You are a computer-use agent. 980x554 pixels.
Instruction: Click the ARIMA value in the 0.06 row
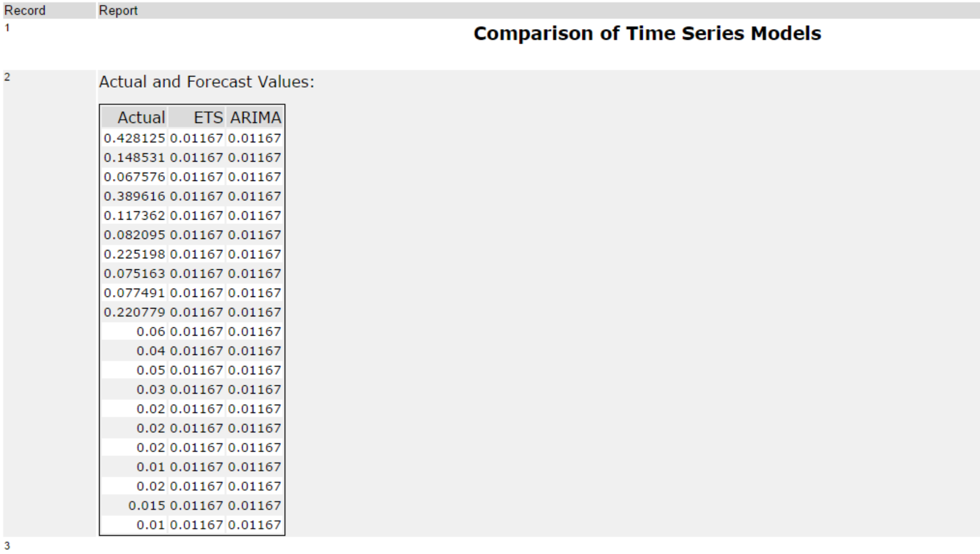[x=255, y=331]
